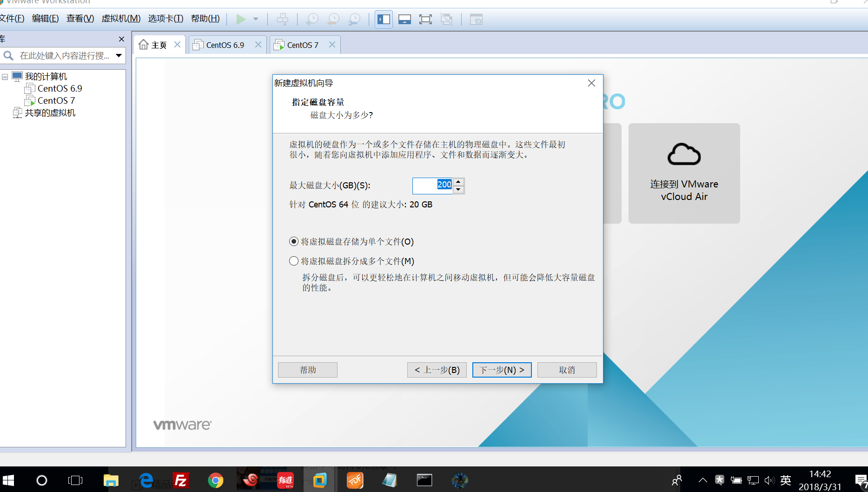Click the revert to snapshot icon

click(x=333, y=19)
